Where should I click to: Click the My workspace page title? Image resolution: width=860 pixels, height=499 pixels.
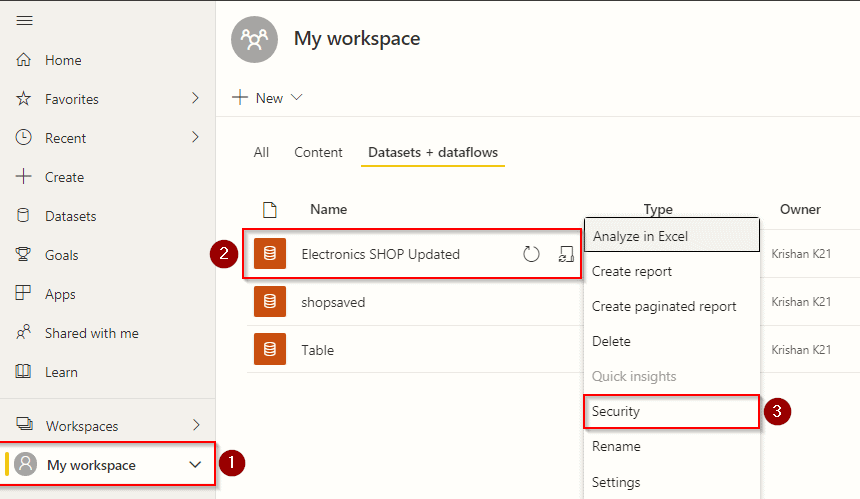point(357,39)
